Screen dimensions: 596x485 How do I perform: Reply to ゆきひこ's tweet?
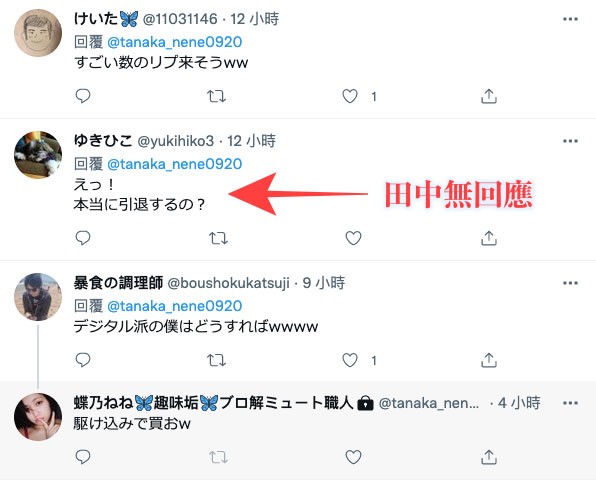pos(82,238)
